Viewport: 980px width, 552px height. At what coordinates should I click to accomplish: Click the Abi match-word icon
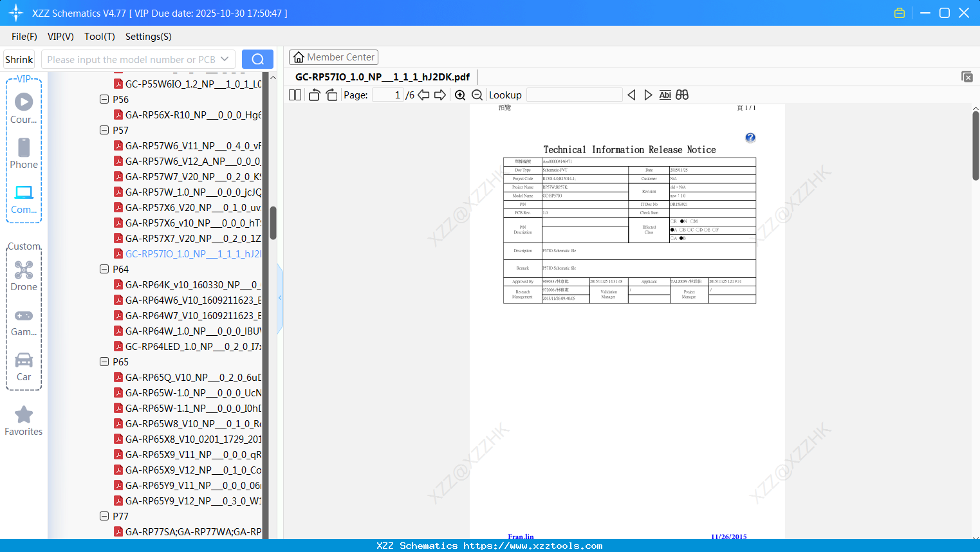pos(665,95)
